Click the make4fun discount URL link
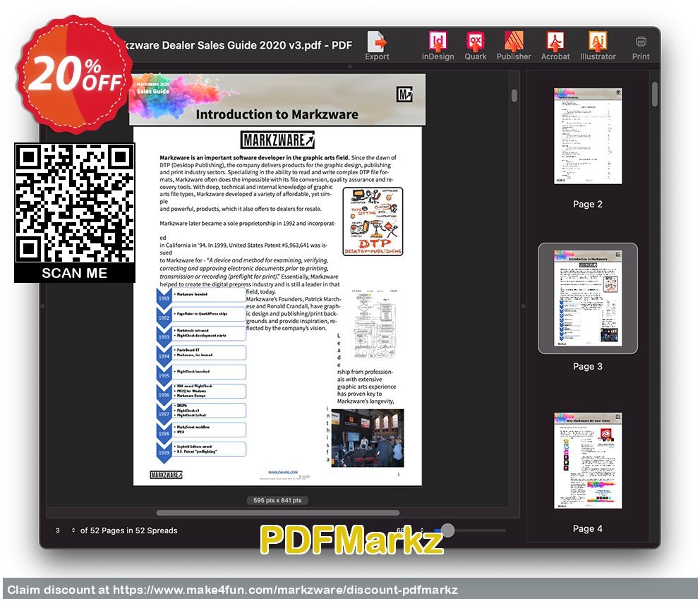The image size is (700, 601). coord(285,590)
